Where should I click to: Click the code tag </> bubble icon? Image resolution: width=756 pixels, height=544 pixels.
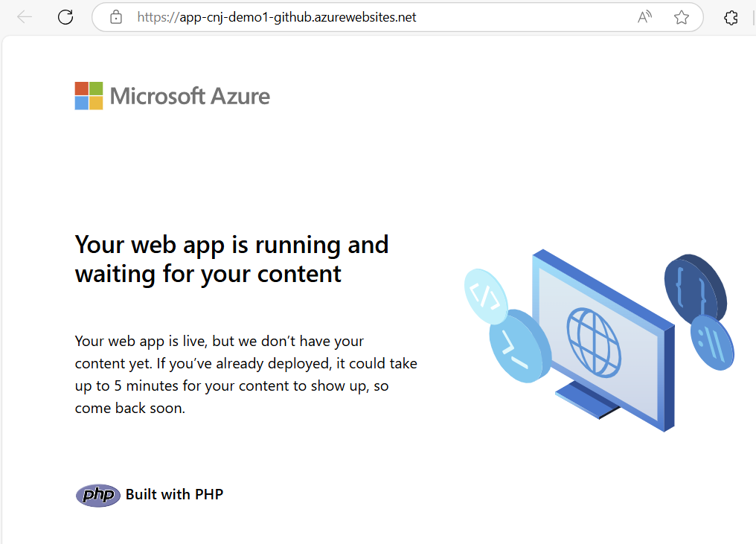point(485,295)
